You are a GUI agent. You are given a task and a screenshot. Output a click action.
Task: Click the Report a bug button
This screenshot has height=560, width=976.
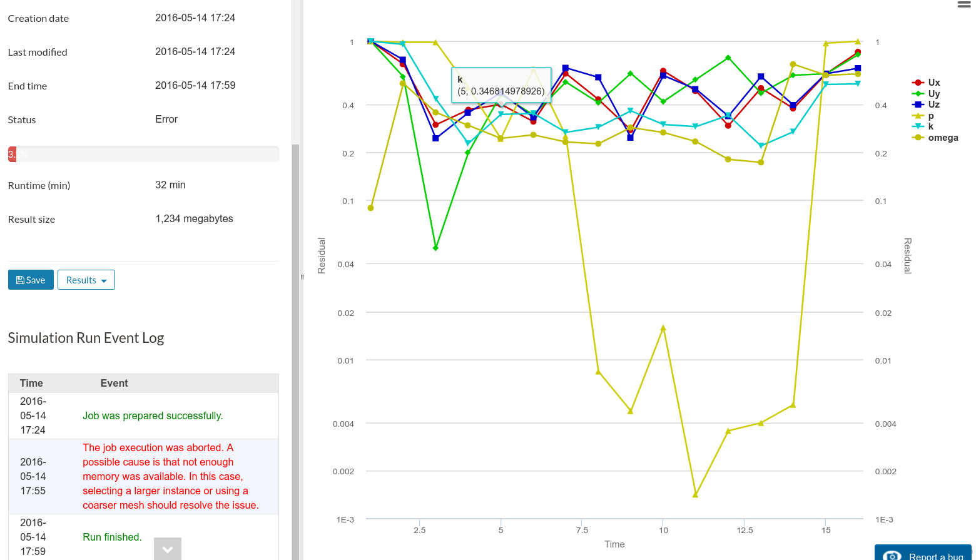tap(923, 554)
